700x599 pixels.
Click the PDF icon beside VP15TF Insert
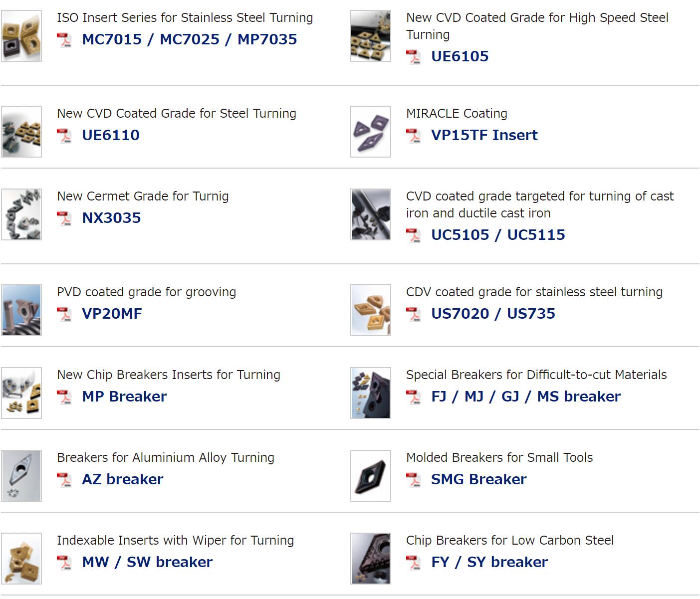[413, 136]
